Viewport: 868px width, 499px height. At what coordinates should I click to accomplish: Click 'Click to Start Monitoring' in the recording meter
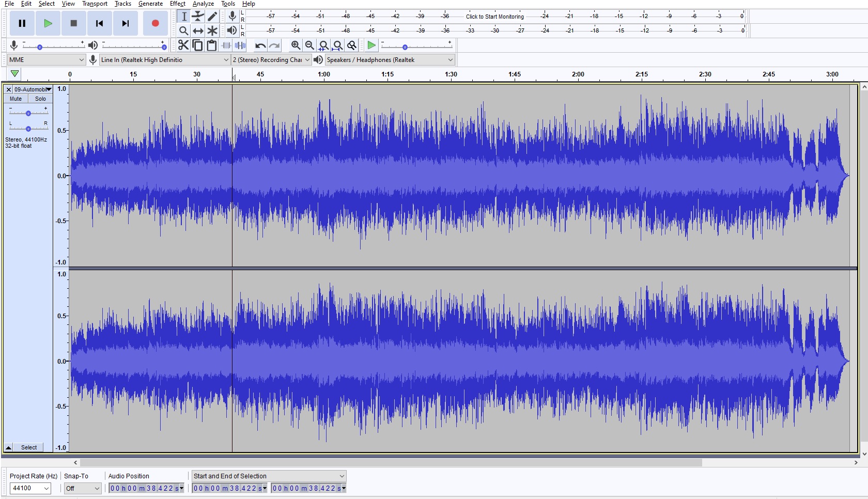[x=494, y=17]
